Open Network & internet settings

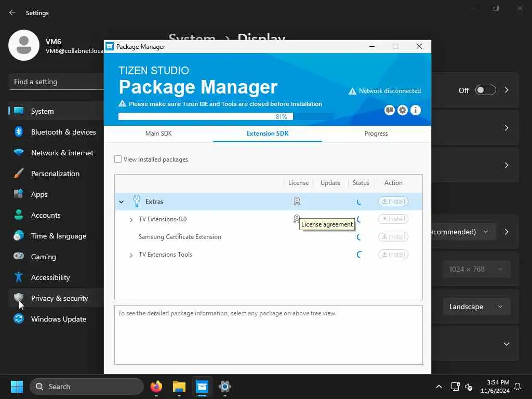coord(56,153)
